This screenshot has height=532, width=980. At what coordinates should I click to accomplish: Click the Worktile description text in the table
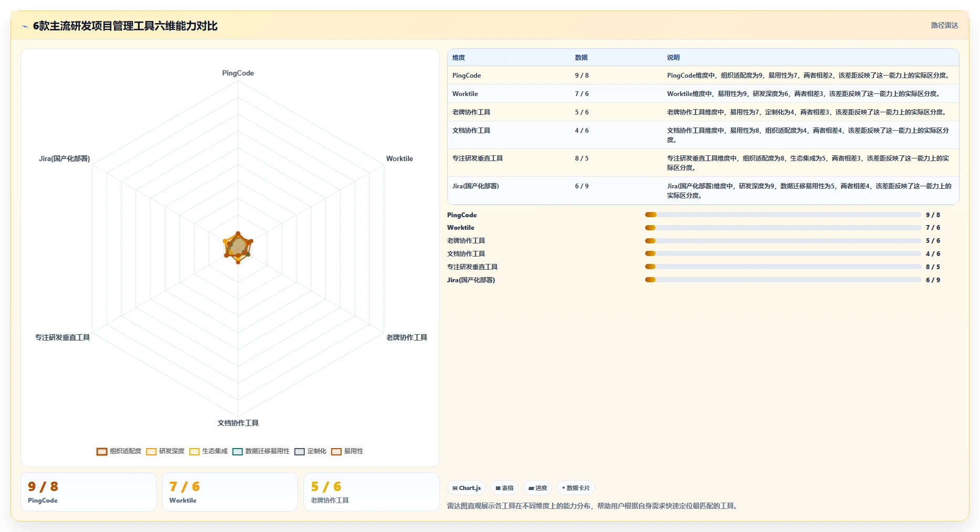[804, 94]
